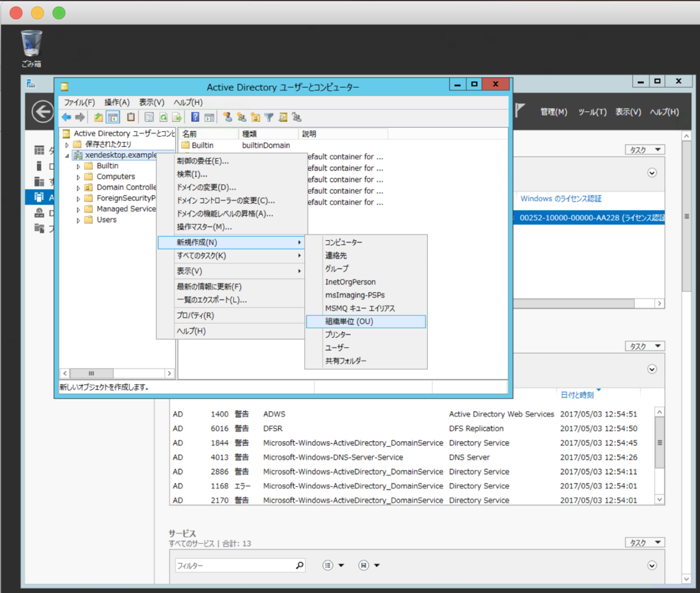Expand the ForeignSecurityPrincipals tree node

pyautogui.click(x=79, y=198)
